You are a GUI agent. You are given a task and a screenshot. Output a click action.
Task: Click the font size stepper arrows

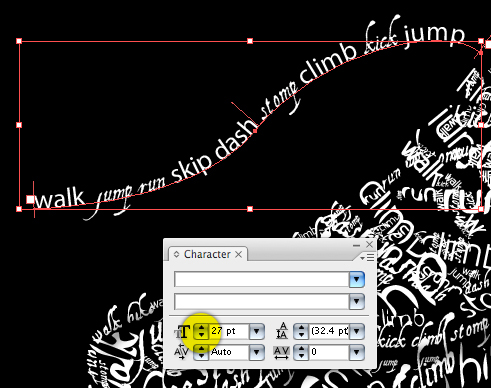[201, 331]
